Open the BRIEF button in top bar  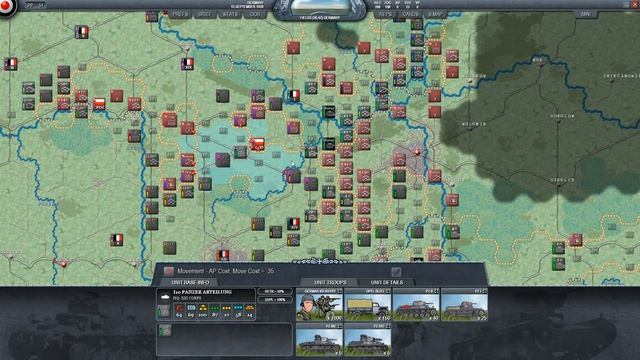point(205,14)
